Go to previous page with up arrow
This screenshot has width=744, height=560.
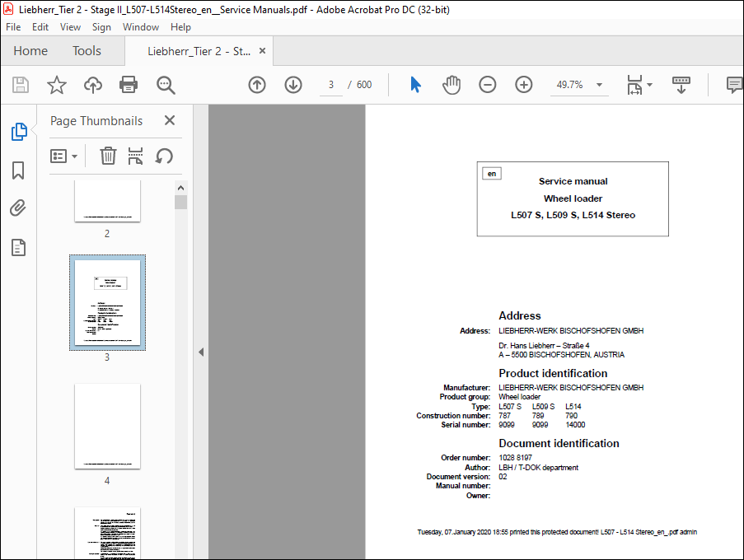[257, 85]
